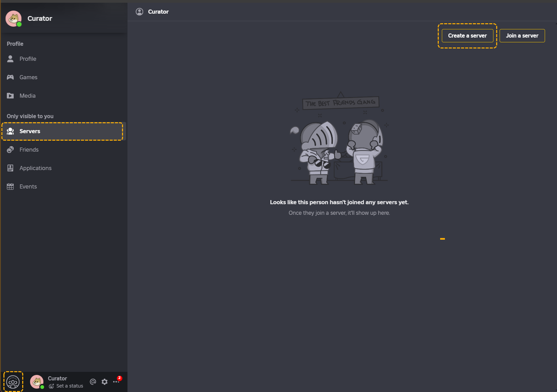Click the community hub icon at bottom left
Image resolution: width=557 pixels, height=392 pixels.
13,381
